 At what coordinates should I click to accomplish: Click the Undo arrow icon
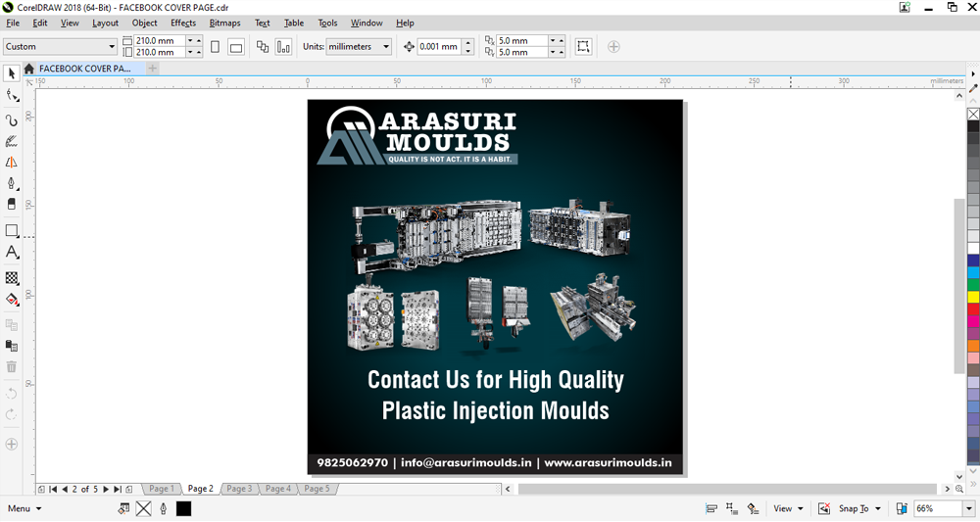[x=11, y=394]
